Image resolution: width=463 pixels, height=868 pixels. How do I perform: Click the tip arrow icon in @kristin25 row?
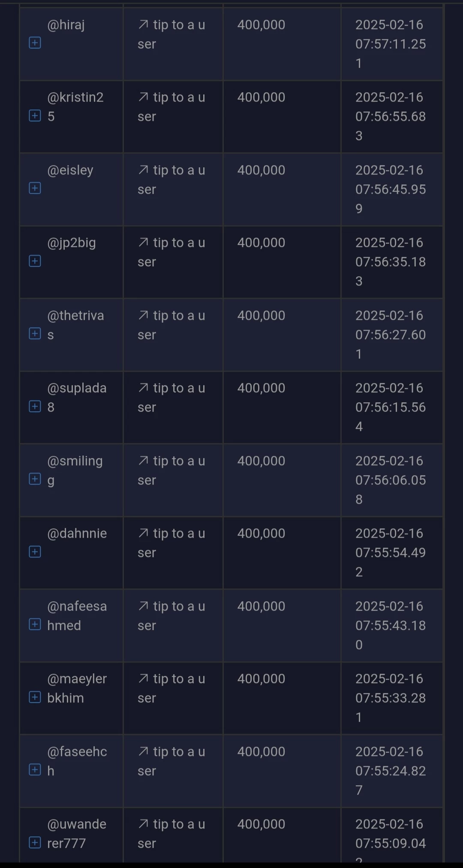pyautogui.click(x=143, y=97)
